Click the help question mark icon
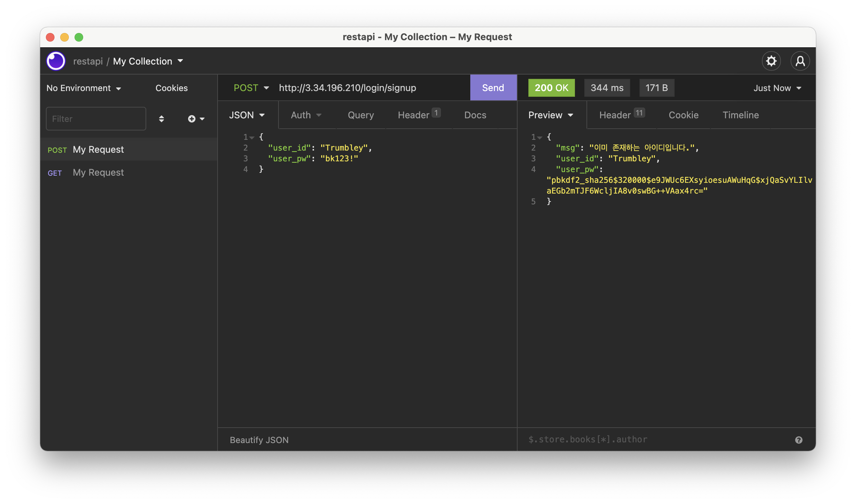 799,440
